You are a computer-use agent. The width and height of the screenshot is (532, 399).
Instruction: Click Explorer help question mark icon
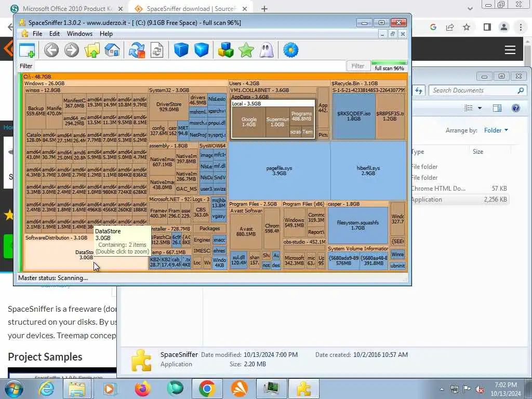tap(516, 108)
